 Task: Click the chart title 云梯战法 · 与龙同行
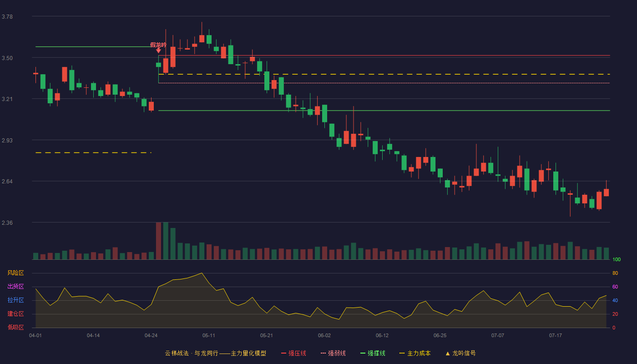192,353
